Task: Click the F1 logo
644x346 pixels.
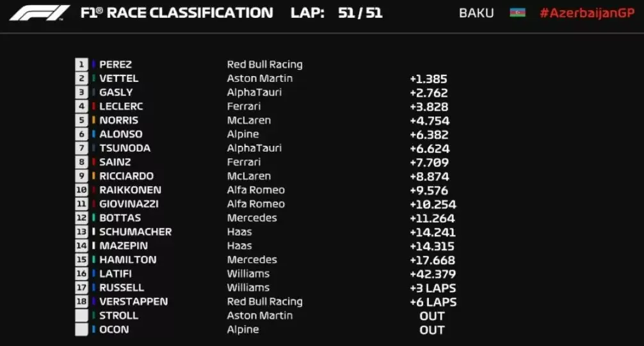Action: pos(39,13)
